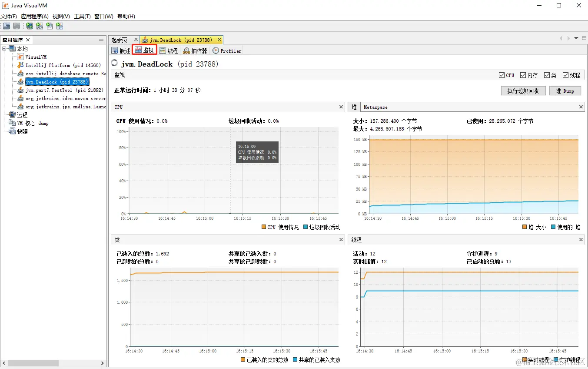The width and height of the screenshot is (588, 369).
Task: Click the disabled save snapshot toolbar icon
Action: [16, 26]
